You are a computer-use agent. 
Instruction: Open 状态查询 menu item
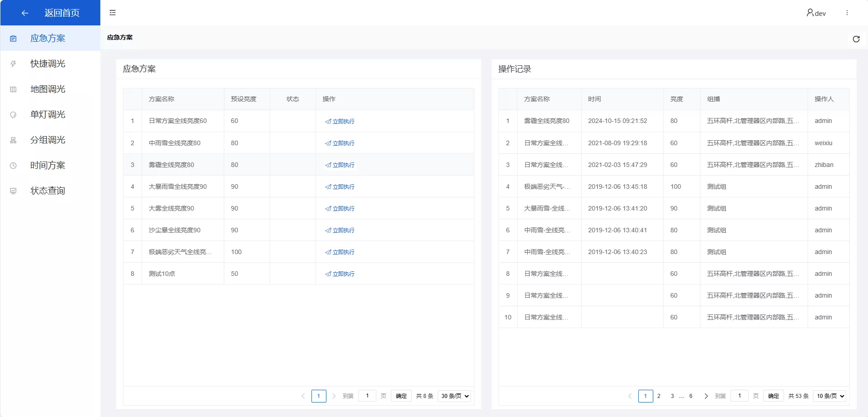pyautogui.click(x=50, y=191)
